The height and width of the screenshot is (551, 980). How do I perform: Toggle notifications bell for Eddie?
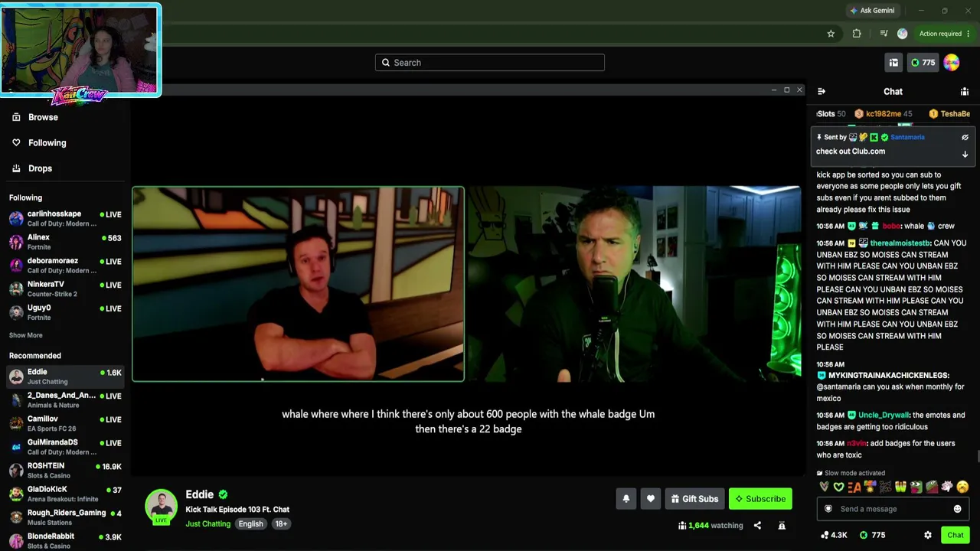click(626, 499)
